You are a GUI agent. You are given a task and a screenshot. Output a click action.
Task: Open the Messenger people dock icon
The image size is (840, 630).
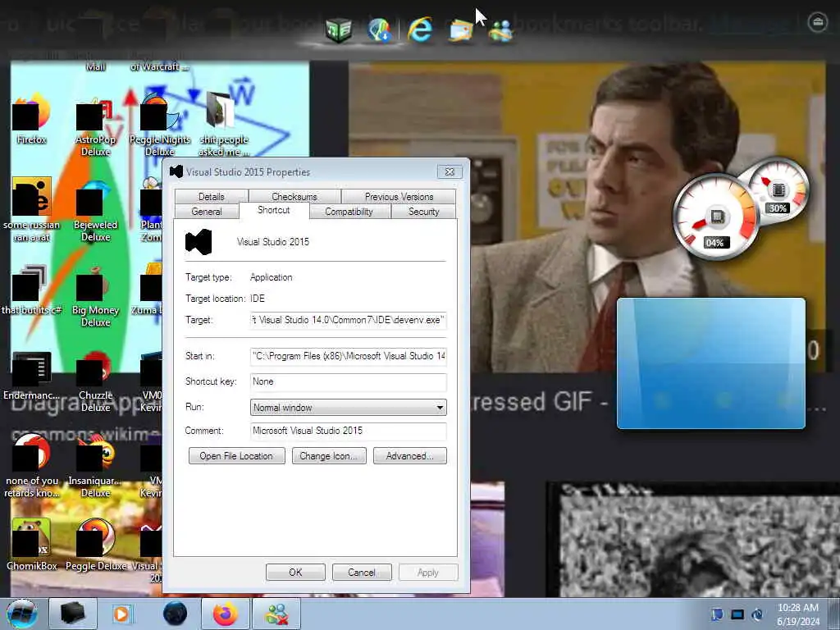tap(501, 31)
